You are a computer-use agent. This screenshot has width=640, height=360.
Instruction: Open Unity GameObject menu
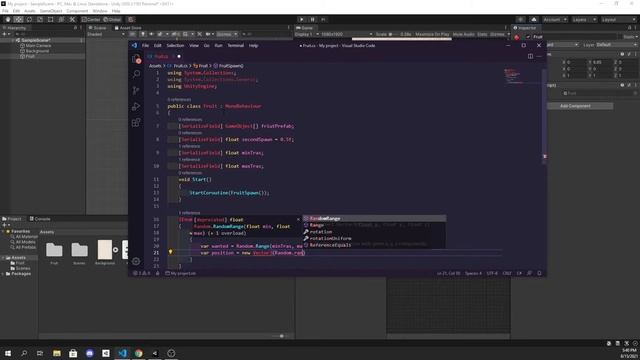pyautogui.click(x=51, y=11)
